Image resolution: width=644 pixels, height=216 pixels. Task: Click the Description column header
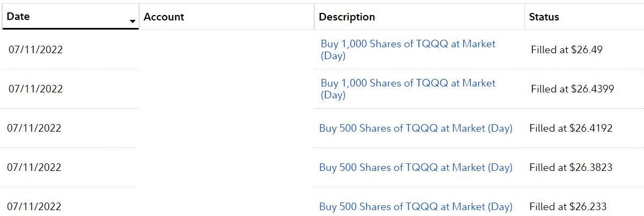tap(347, 17)
